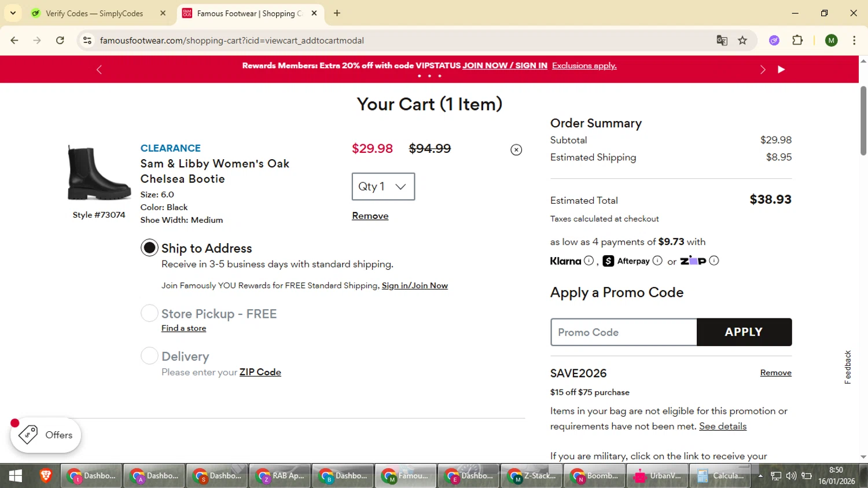Click the Remove link under quantity

(x=370, y=216)
